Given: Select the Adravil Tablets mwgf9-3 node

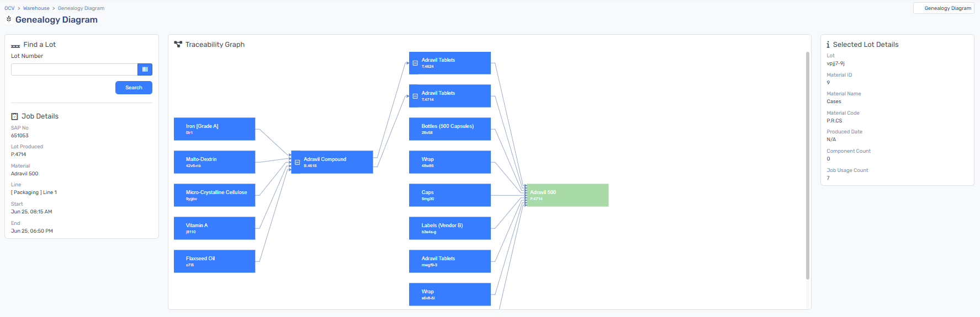Looking at the screenshot, I should click(450, 261).
